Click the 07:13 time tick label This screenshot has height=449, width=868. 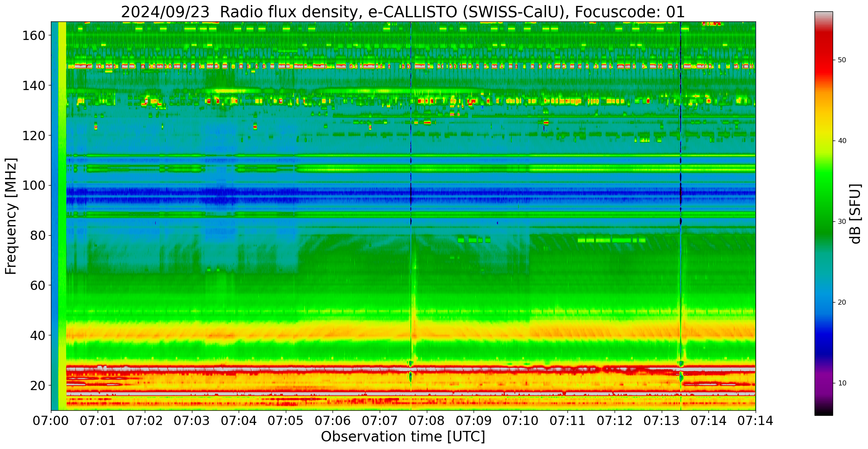click(x=662, y=420)
